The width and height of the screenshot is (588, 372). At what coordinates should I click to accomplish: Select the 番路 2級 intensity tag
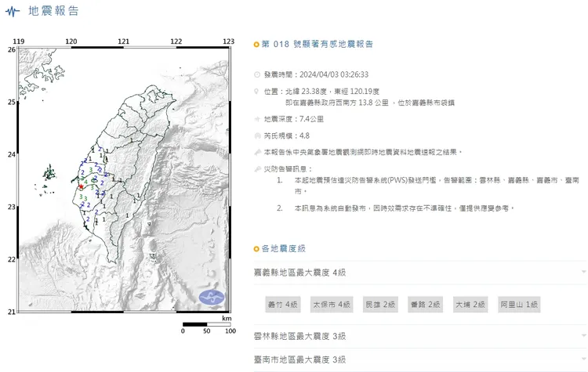coord(425,305)
